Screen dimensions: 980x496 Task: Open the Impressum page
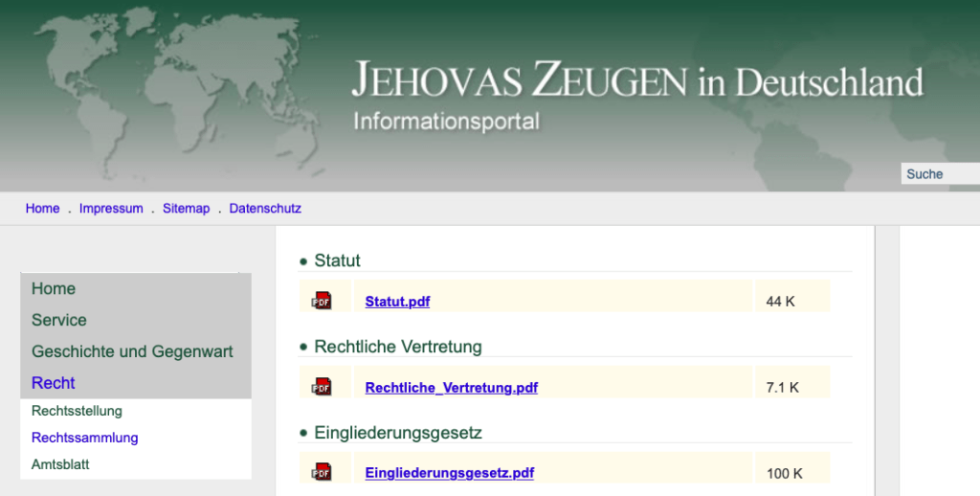click(111, 209)
